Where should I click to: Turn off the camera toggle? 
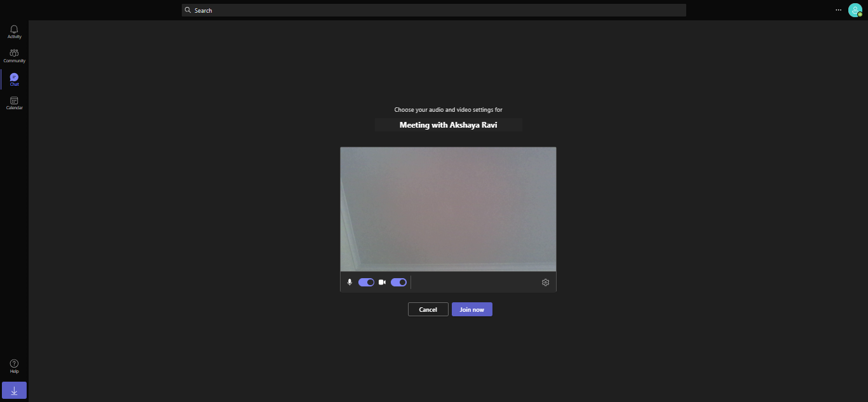tap(398, 282)
